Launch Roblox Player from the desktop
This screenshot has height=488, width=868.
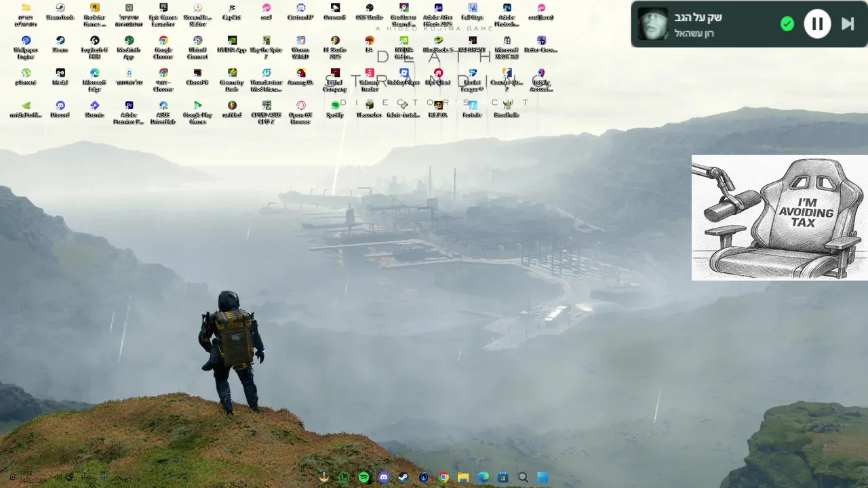pos(403,76)
